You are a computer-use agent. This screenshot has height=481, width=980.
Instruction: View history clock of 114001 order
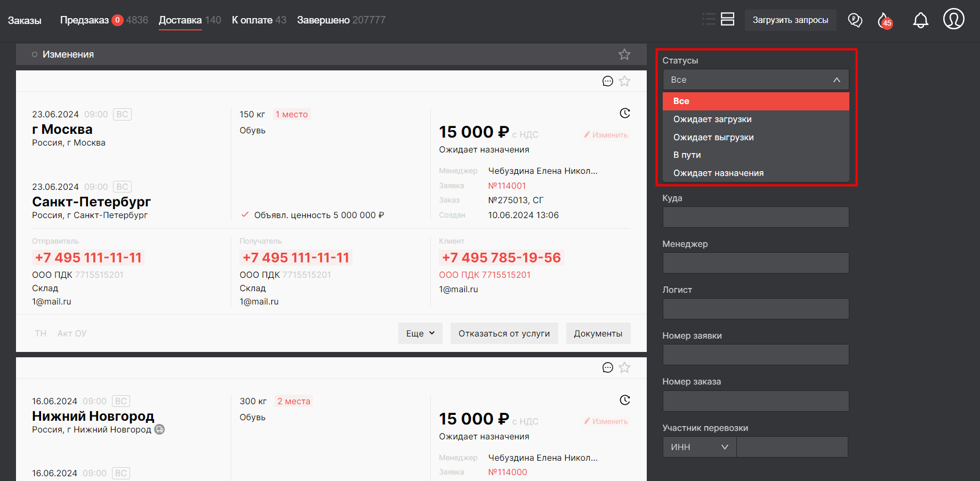pyautogui.click(x=625, y=113)
